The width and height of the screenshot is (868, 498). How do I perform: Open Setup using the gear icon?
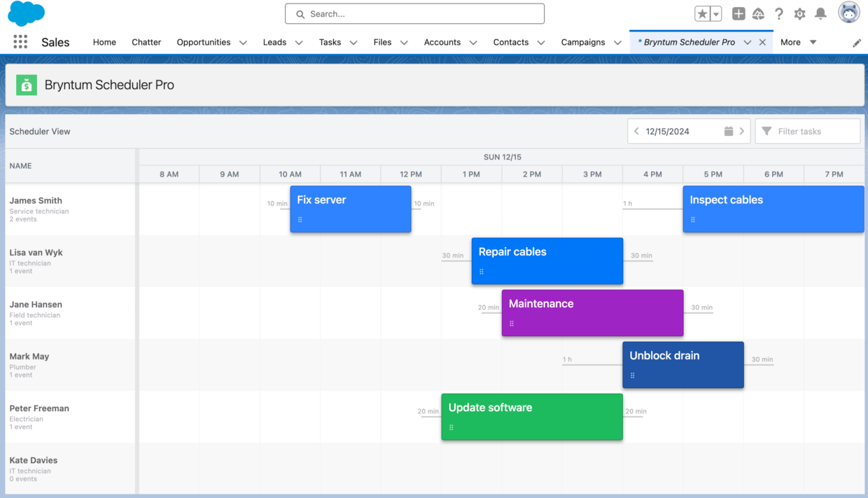tap(799, 13)
